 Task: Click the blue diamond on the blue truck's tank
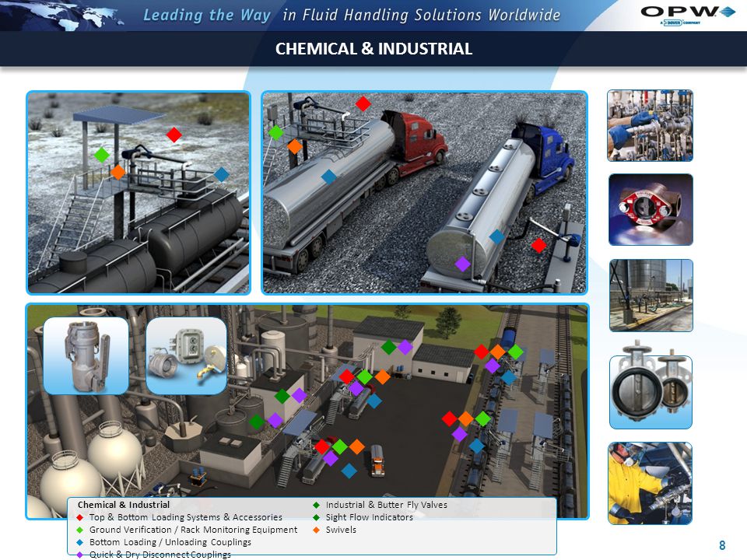[496, 236]
